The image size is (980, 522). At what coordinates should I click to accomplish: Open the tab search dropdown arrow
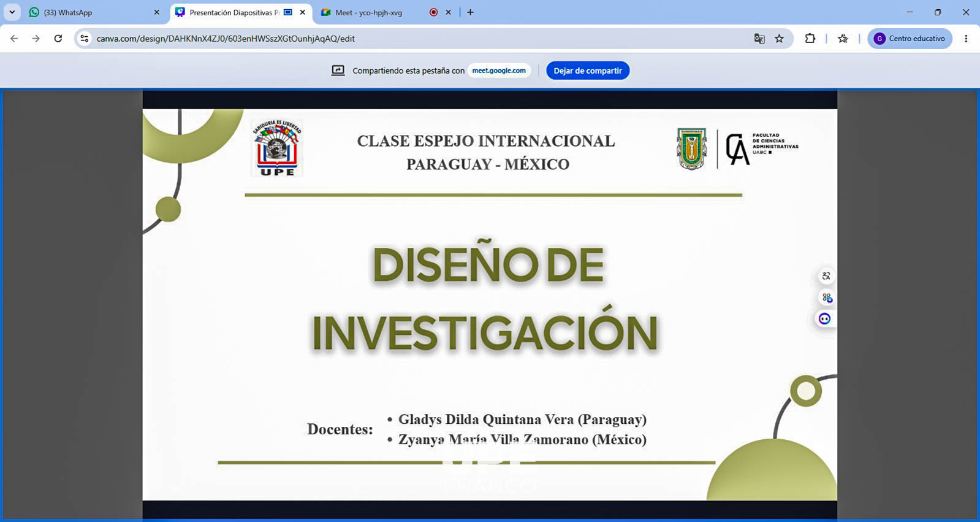12,12
